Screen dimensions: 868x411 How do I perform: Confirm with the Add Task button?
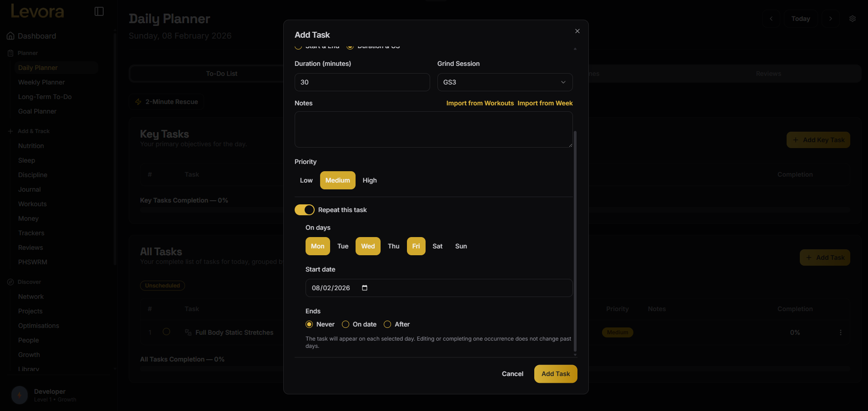[555, 373]
